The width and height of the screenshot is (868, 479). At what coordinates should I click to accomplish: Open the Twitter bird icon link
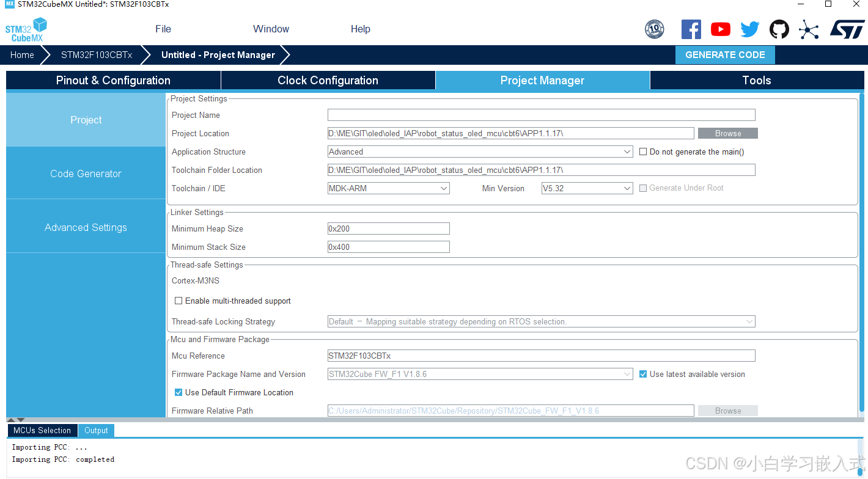pos(750,29)
